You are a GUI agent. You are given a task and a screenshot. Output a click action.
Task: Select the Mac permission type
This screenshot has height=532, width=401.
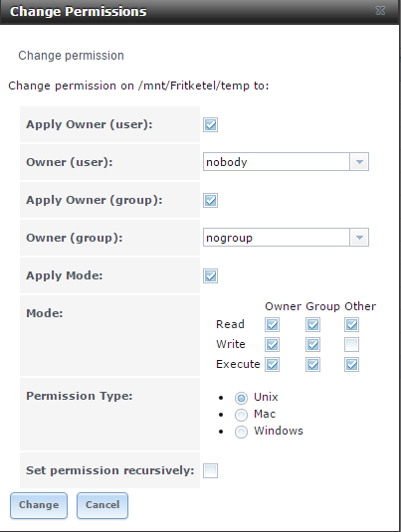click(242, 415)
